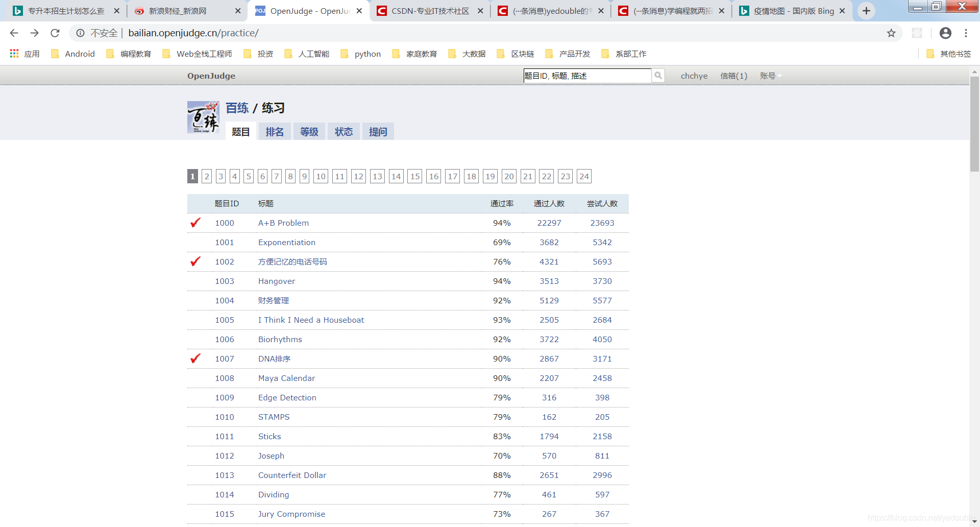Screen dimensions: 980x527
Task: Open the Chrome profile avatar
Action: (945, 33)
